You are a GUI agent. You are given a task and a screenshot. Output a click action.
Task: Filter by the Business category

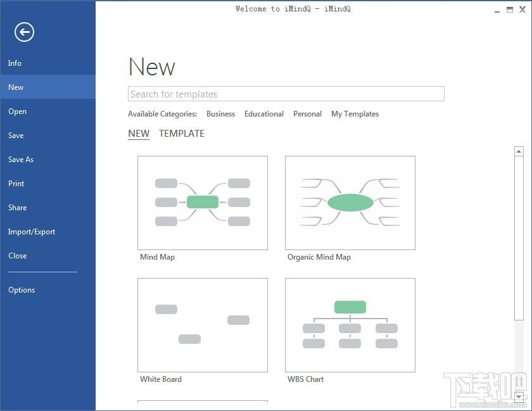[x=220, y=114]
